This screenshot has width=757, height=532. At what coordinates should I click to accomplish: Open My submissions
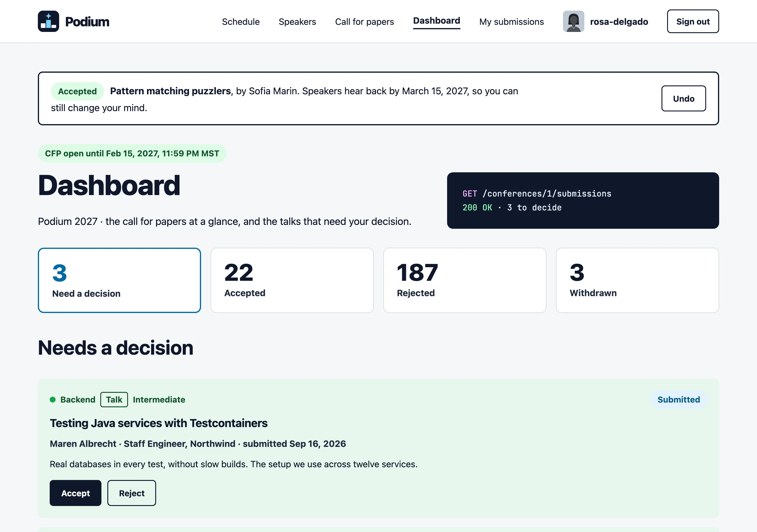point(511,22)
